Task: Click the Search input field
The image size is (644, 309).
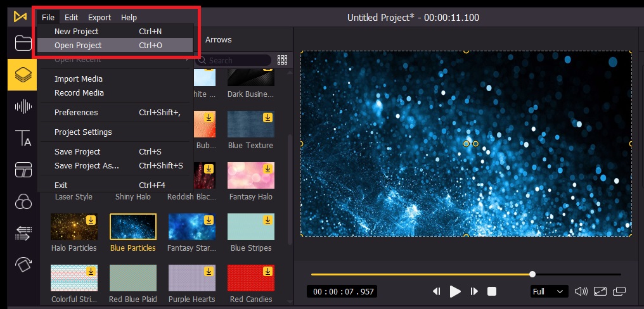Action: pos(233,60)
